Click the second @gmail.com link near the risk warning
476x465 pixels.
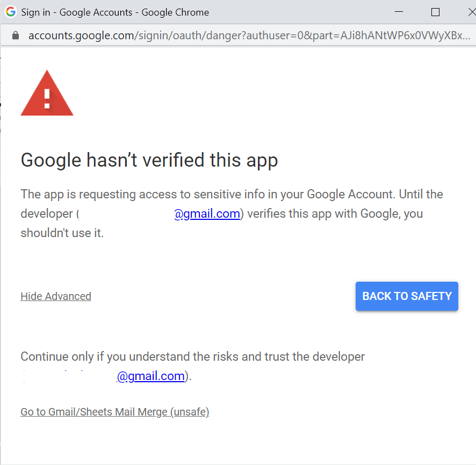151,376
